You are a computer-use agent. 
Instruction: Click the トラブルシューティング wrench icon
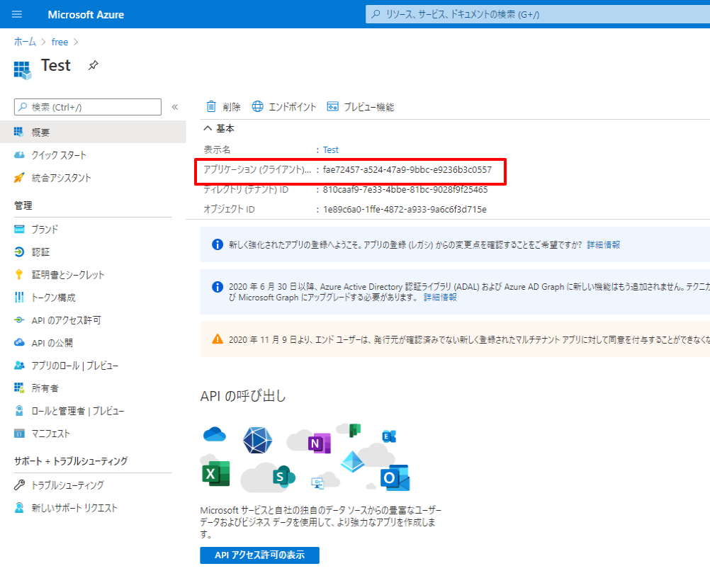point(19,485)
